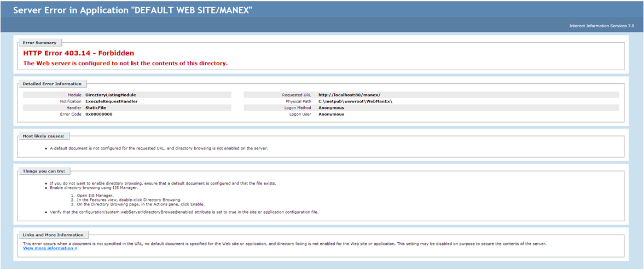This screenshot has width=644, height=269.
Task: Select the requested URL http://localhost:80/manex/
Action: (350, 95)
